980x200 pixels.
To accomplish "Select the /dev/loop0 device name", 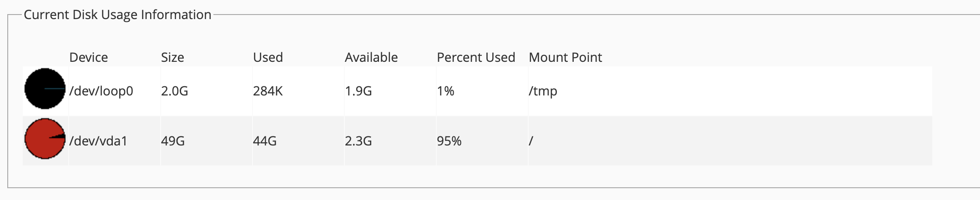I will point(101,91).
